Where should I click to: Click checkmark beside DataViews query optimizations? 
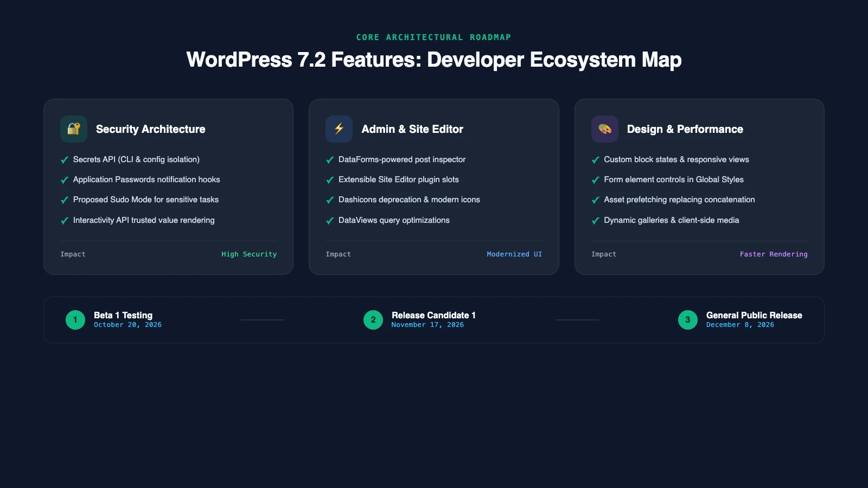tap(330, 221)
